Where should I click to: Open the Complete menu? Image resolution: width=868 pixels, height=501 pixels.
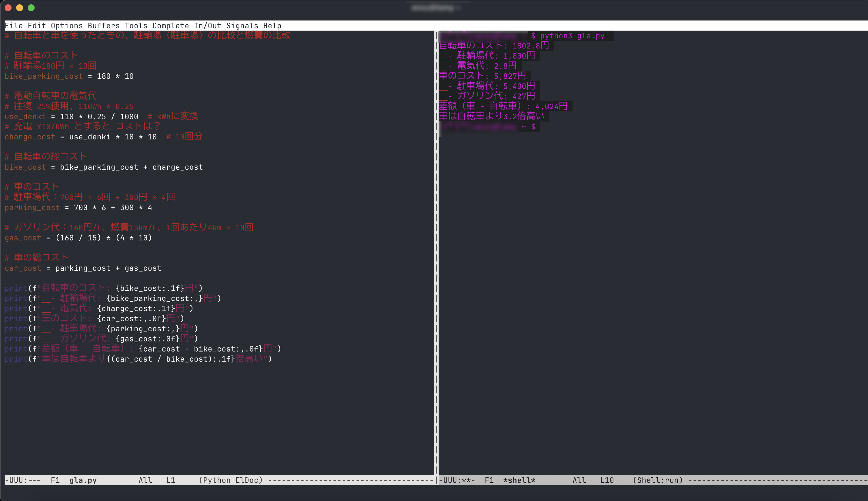pos(171,26)
